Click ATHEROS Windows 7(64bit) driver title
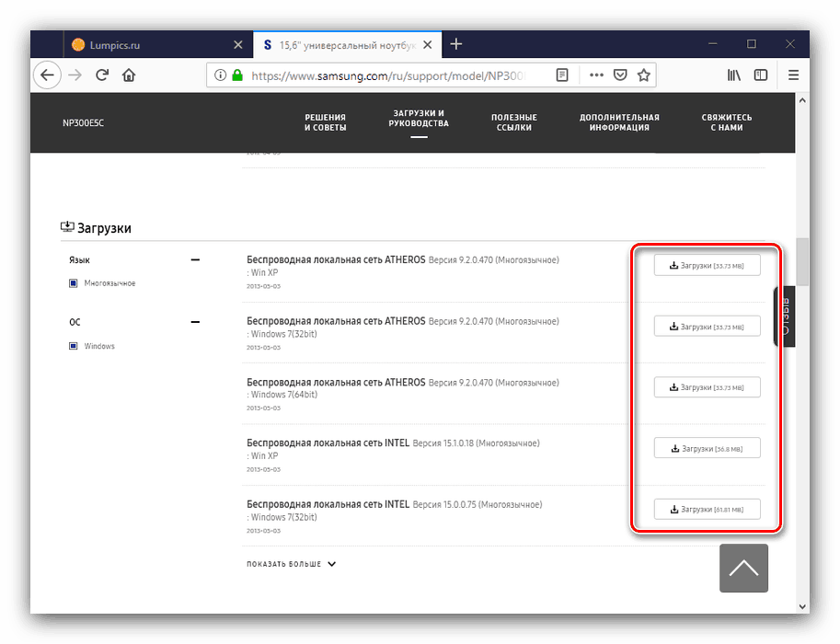Screen dimensions: 840x644 403,382
